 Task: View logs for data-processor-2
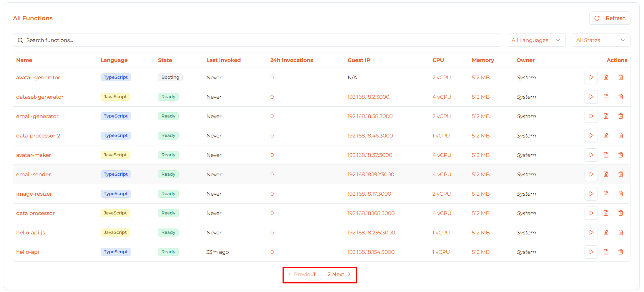606,135
